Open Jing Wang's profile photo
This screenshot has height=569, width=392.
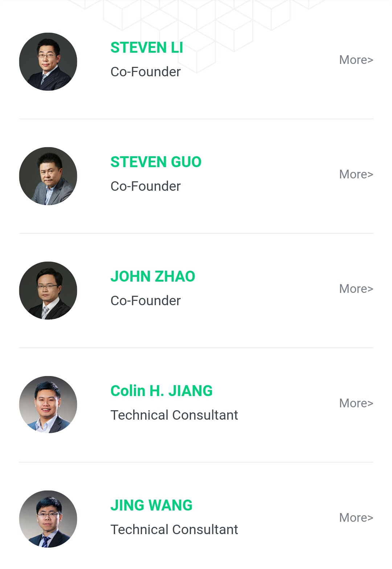pos(48,519)
